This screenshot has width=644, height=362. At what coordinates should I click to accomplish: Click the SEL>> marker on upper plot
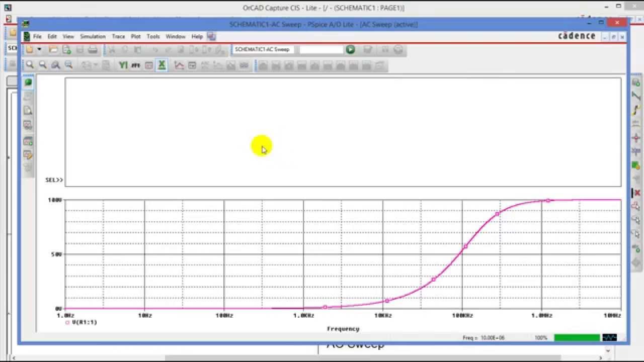click(x=54, y=179)
